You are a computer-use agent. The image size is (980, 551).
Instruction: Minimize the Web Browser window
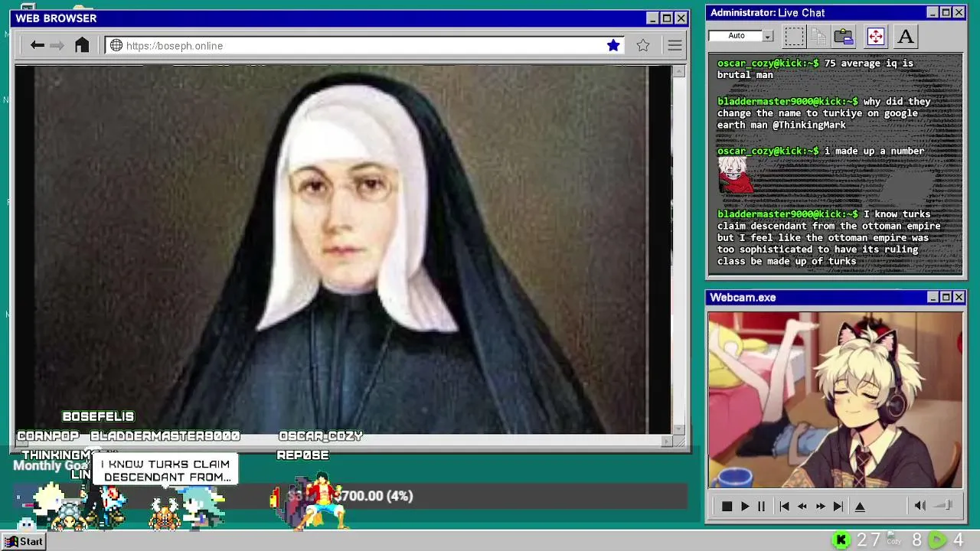pos(652,18)
